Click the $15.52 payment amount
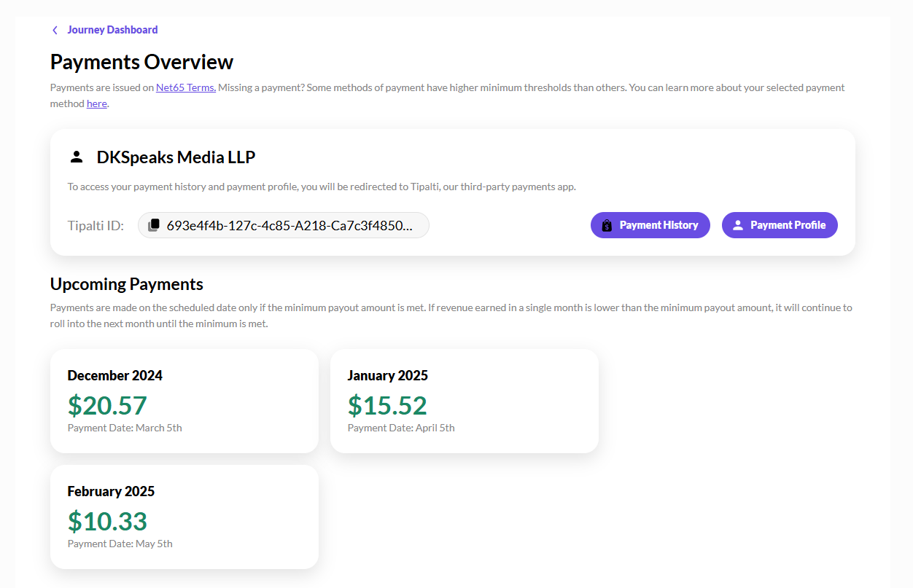 click(x=387, y=405)
